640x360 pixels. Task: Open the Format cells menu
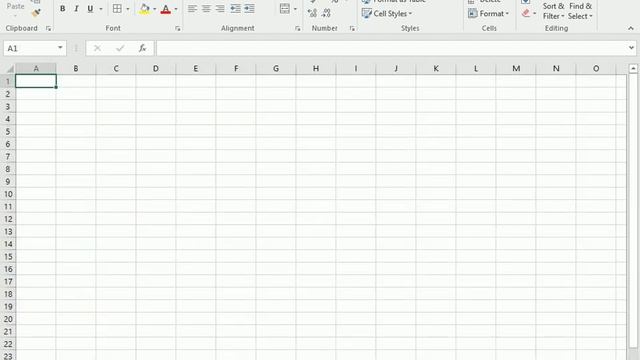tap(489, 13)
